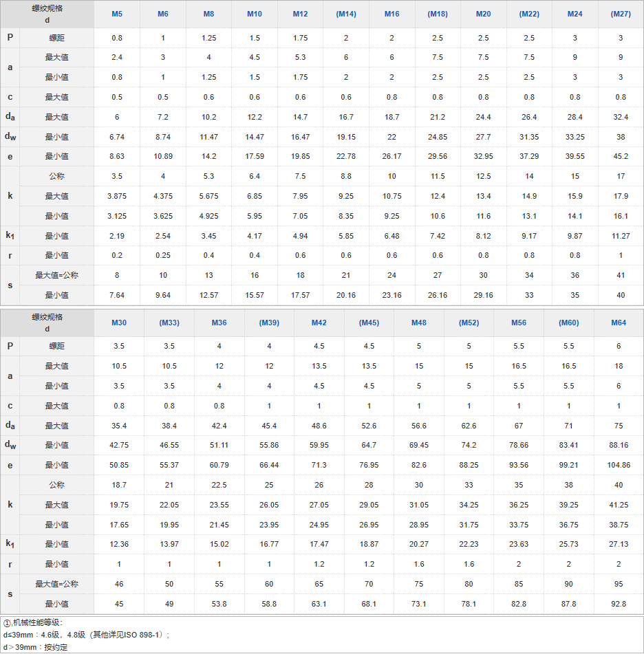Click the 104.86 value in the M64 column
The width and height of the screenshot is (644, 654).
pyautogui.click(x=619, y=466)
